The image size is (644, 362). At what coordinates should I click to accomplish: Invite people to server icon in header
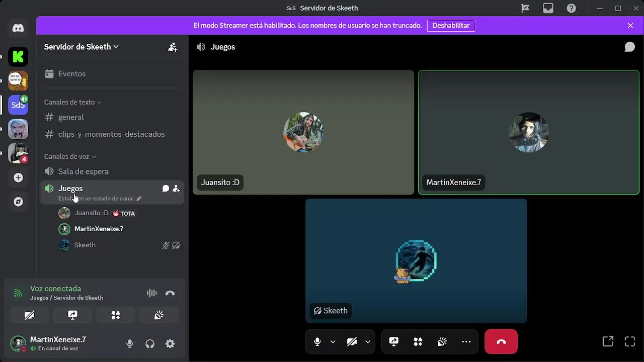[173, 47]
